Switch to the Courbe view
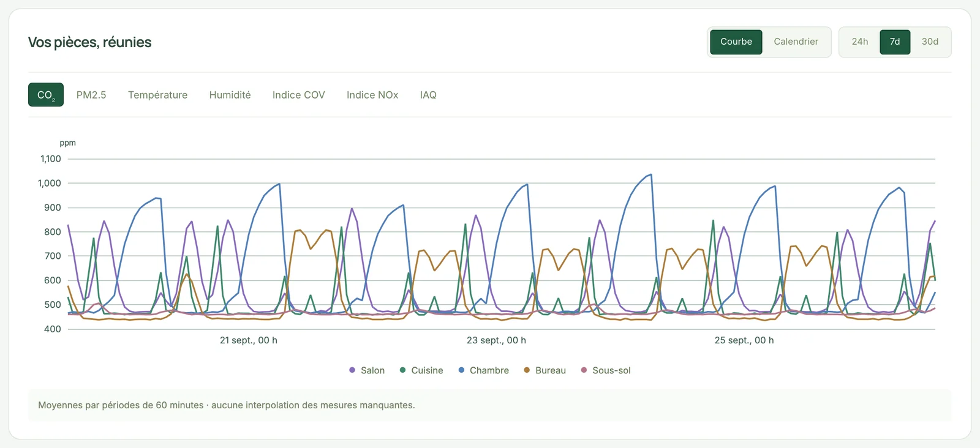This screenshot has width=980, height=448. [736, 42]
